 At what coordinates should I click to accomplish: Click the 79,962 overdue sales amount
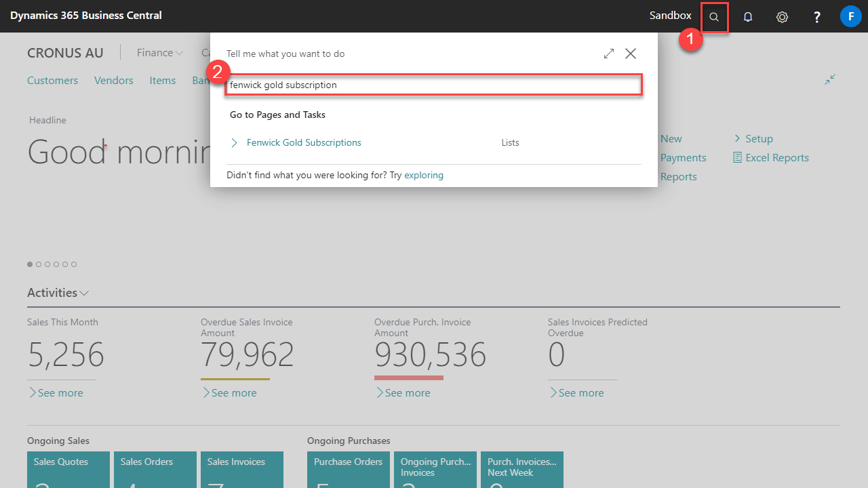click(248, 354)
